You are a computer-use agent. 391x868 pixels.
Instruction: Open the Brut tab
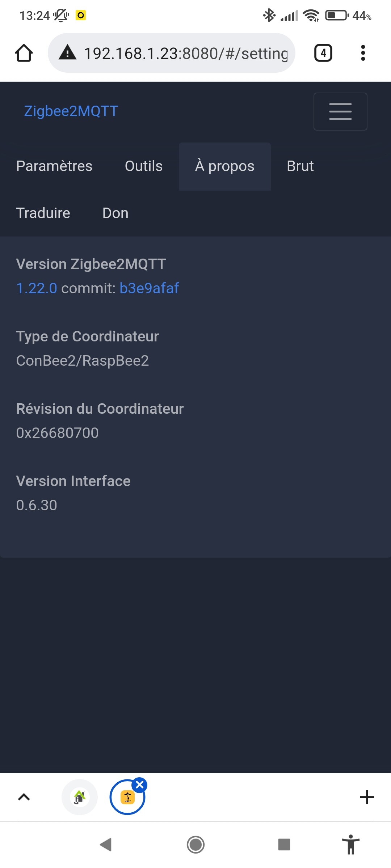point(300,166)
